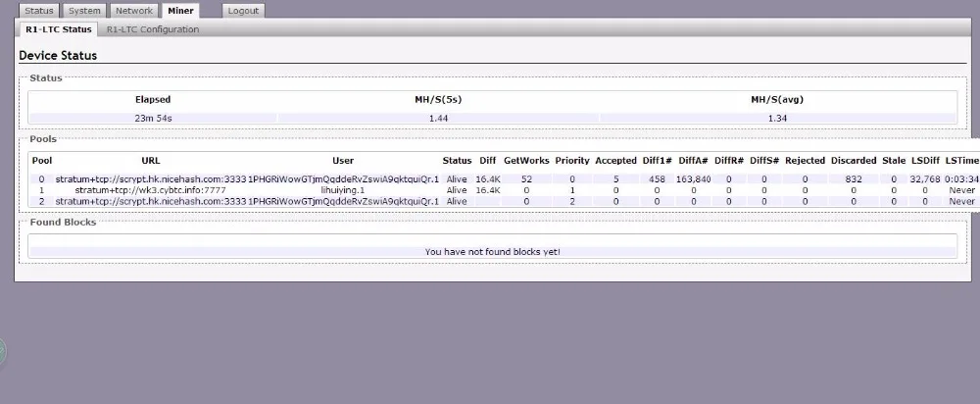980x404 pixels.
Task: Click the Diff column header
Action: coord(487,161)
